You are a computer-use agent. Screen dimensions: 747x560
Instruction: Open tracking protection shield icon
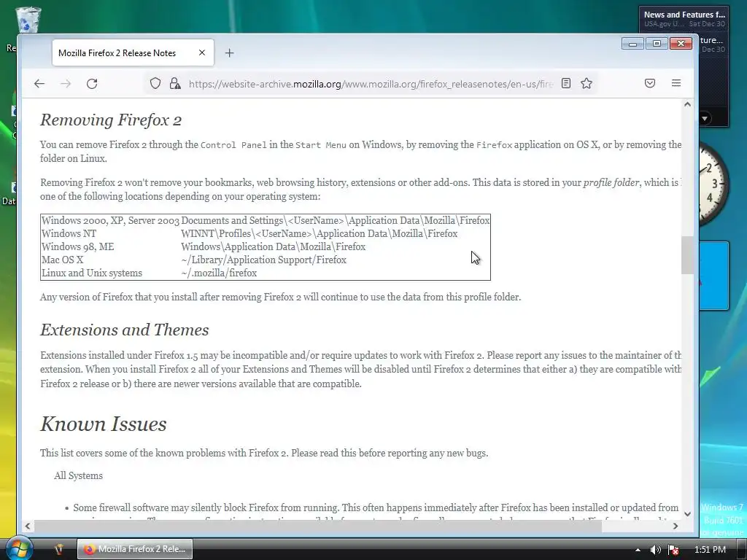pos(155,83)
